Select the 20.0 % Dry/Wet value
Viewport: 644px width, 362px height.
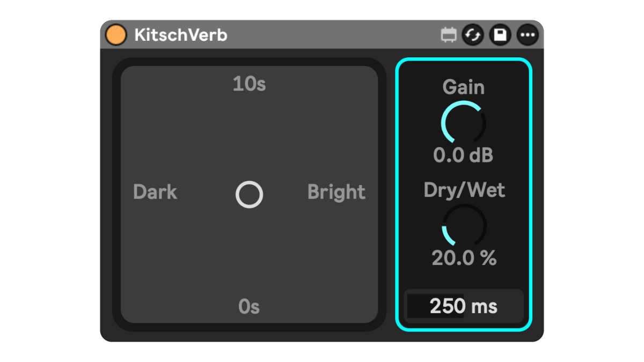tap(464, 258)
